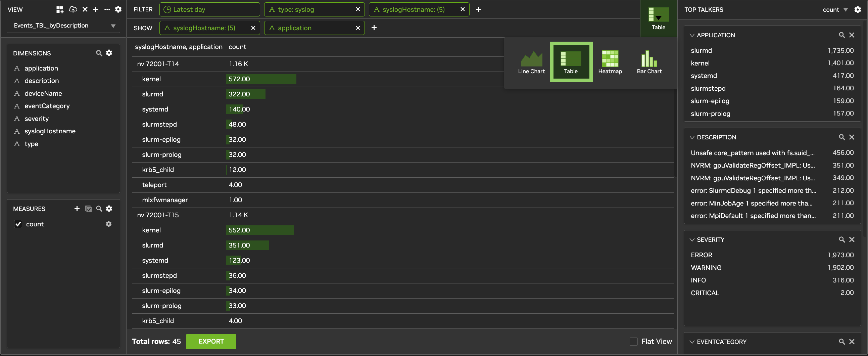Open Top Talkers settings gear
This screenshot has height=356, width=868.
pos(858,9)
